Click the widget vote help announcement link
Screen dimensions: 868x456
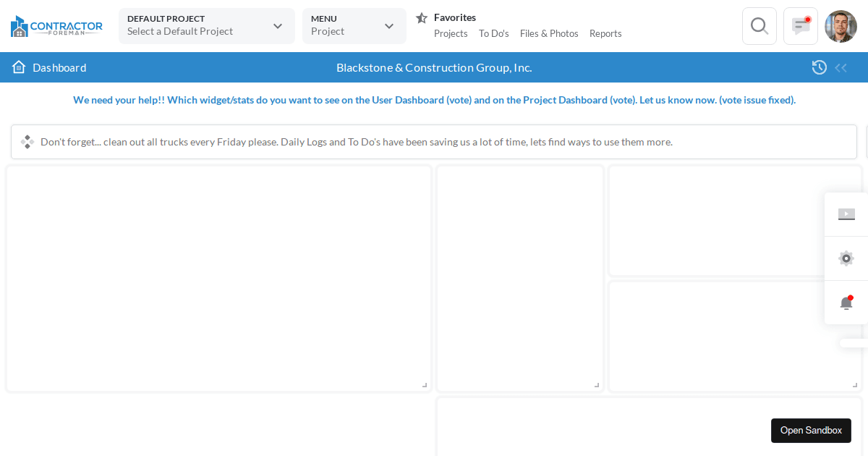coord(434,100)
